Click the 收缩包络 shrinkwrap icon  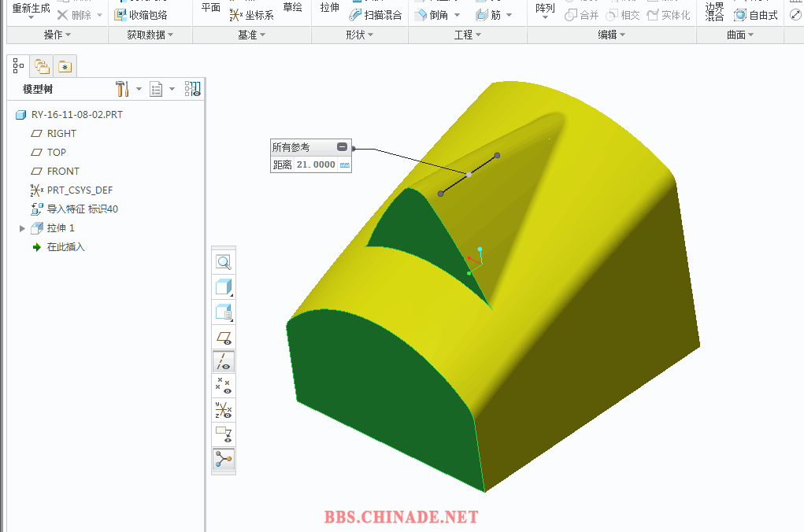pyautogui.click(x=141, y=15)
